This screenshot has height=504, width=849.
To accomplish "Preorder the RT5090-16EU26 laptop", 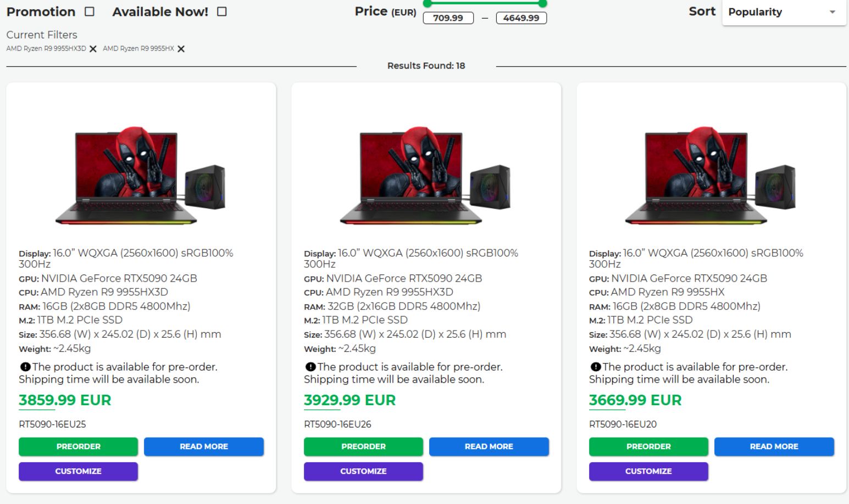I will [363, 446].
